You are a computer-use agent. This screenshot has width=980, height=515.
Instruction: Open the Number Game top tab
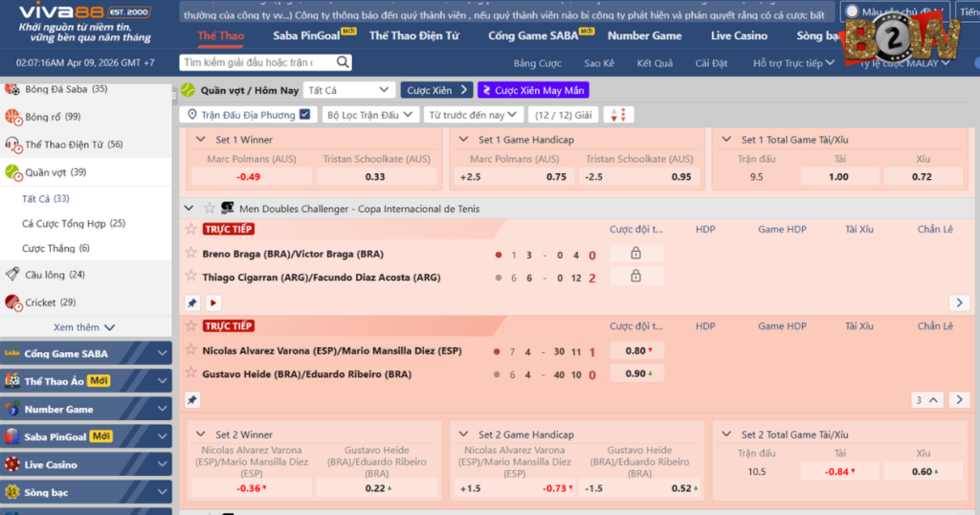click(644, 35)
